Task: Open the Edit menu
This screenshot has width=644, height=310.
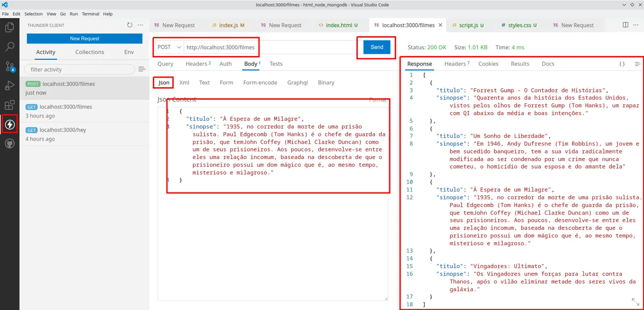Action: coord(17,14)
